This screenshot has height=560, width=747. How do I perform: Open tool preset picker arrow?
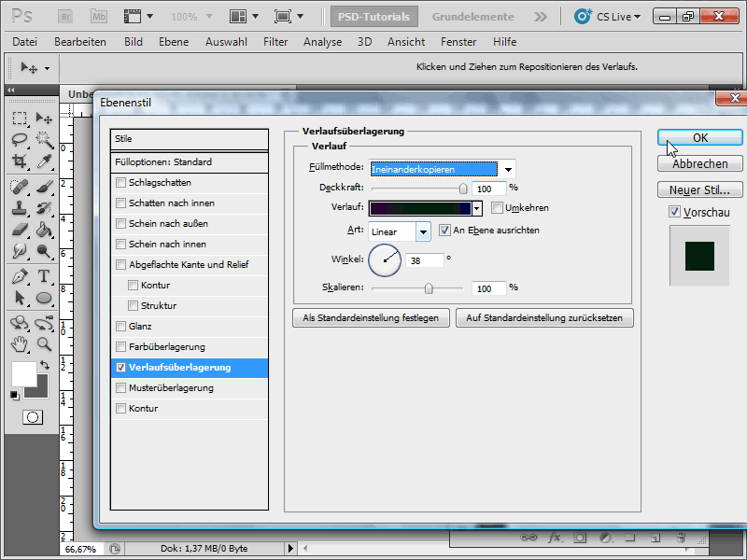(x=47, y=68)
